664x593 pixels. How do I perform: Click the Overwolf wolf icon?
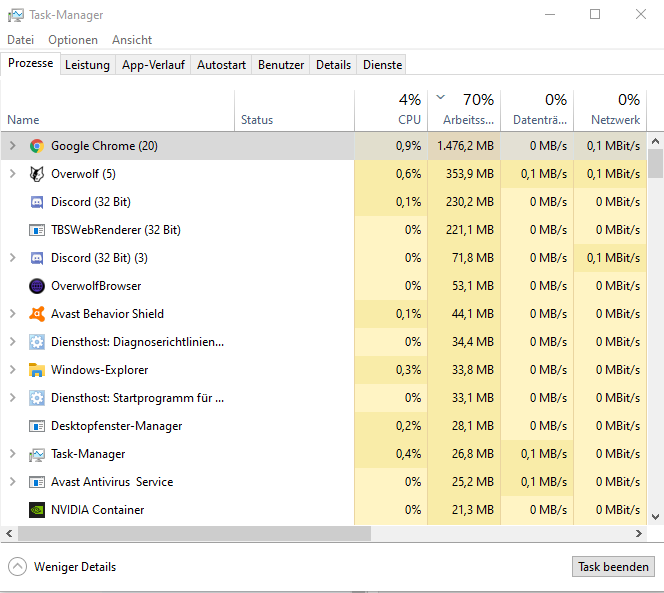point(37,174)
